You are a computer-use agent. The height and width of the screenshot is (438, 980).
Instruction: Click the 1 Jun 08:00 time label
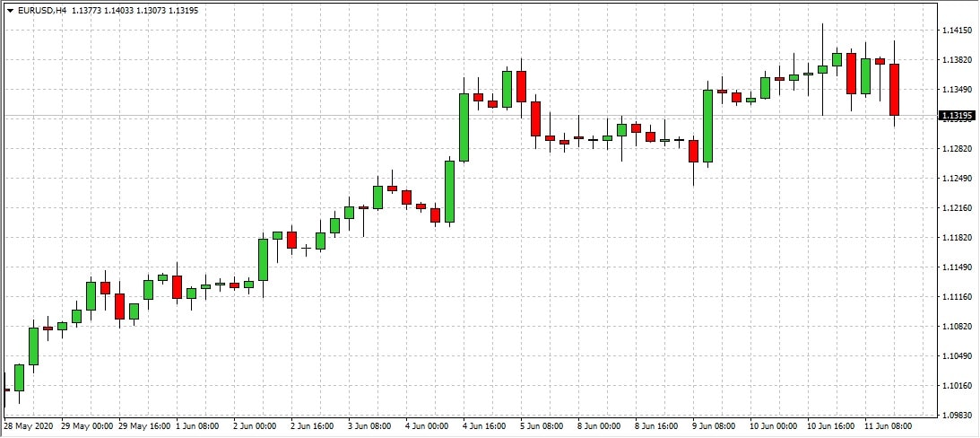tap(197, 426)
